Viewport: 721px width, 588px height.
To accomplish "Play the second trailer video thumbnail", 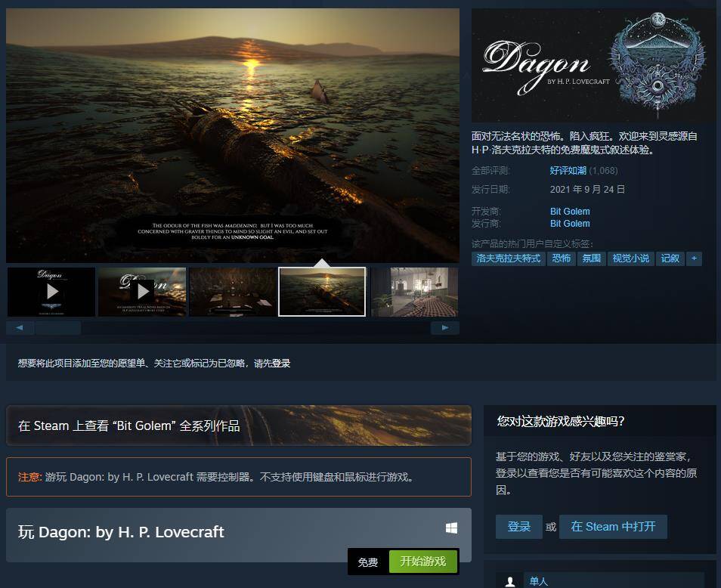I will (142, 291).
